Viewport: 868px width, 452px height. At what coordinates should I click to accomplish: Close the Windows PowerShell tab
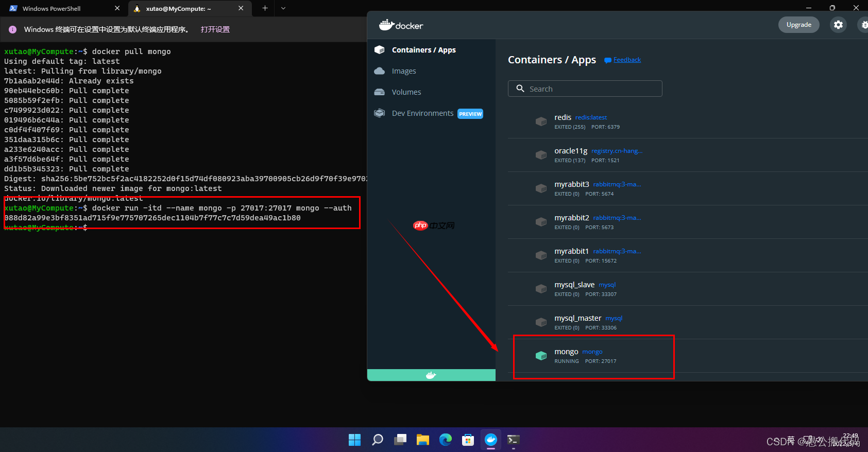point(117,8)
